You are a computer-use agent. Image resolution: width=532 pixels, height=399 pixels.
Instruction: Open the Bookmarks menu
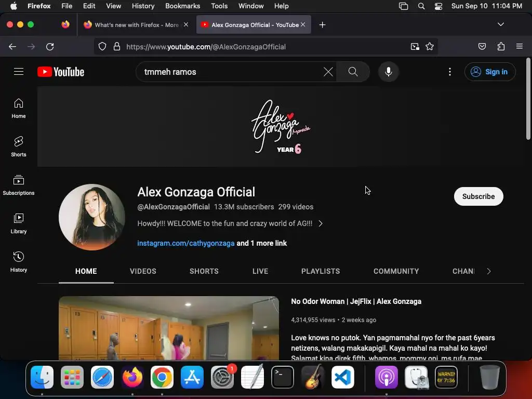pyautogui.click(x=182, y=6)
